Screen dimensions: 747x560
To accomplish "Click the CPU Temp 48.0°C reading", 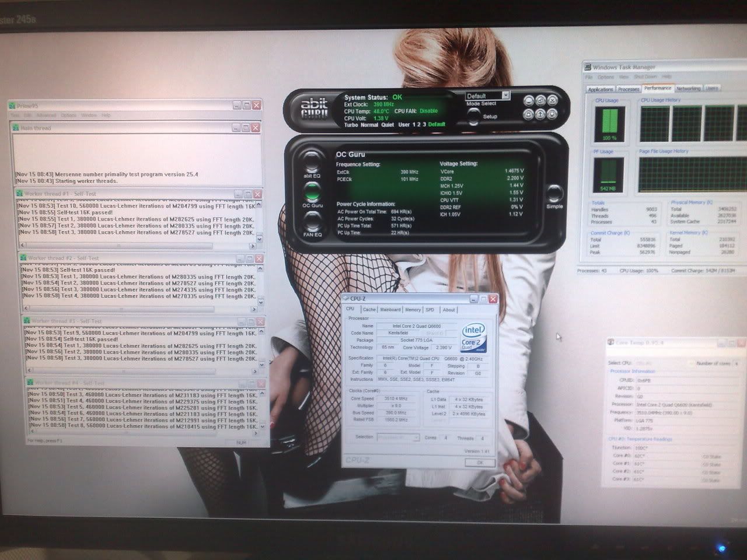I will (381, 111).
